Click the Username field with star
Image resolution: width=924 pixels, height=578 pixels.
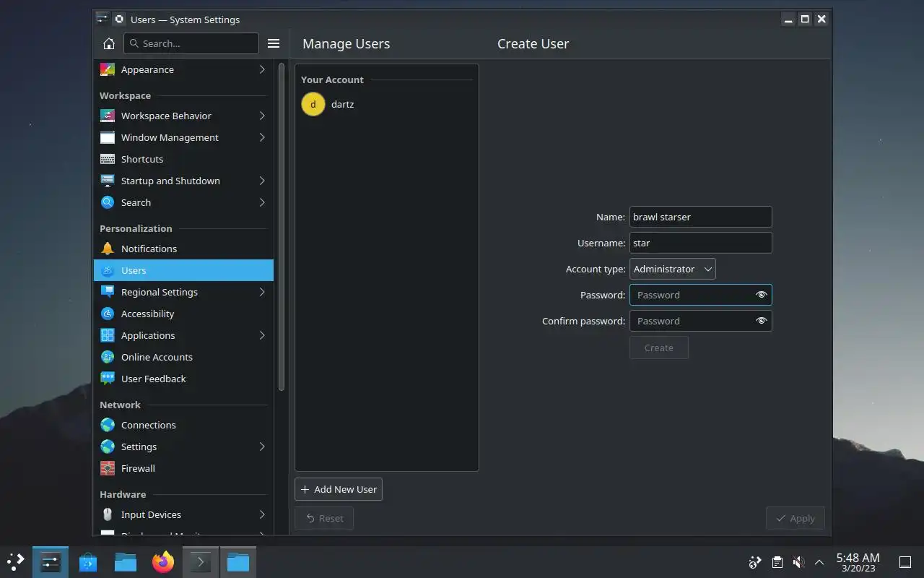tap(701, 243)
